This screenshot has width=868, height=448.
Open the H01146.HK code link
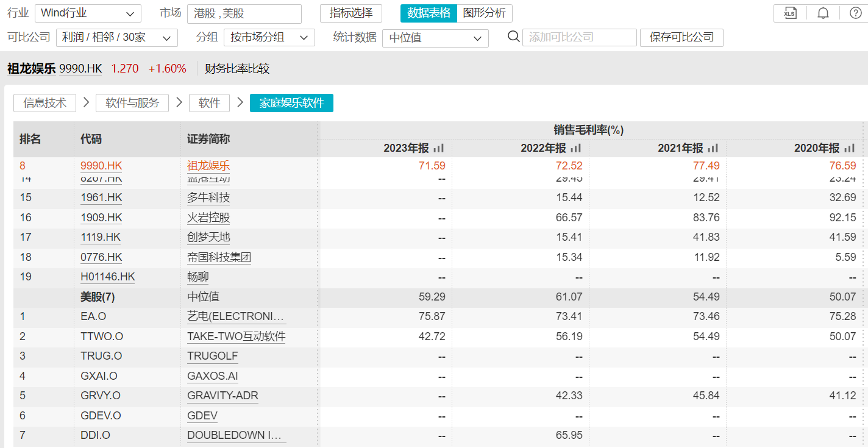pyautogui.click(x=108, y=277)
